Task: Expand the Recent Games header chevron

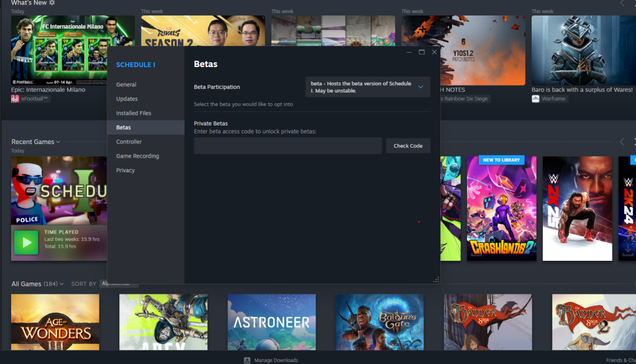Action: (57, 141)
